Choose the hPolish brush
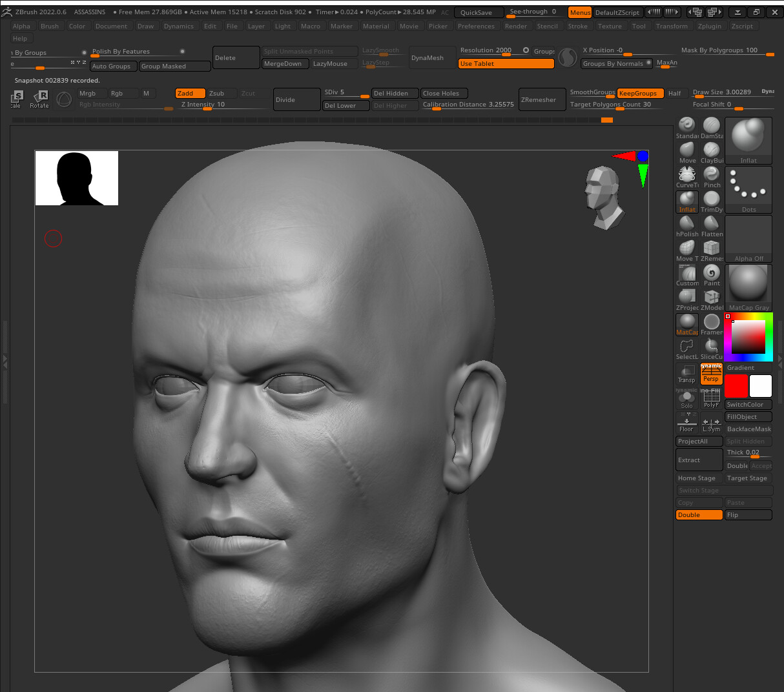Screen dimensions: 784x692 687,224
